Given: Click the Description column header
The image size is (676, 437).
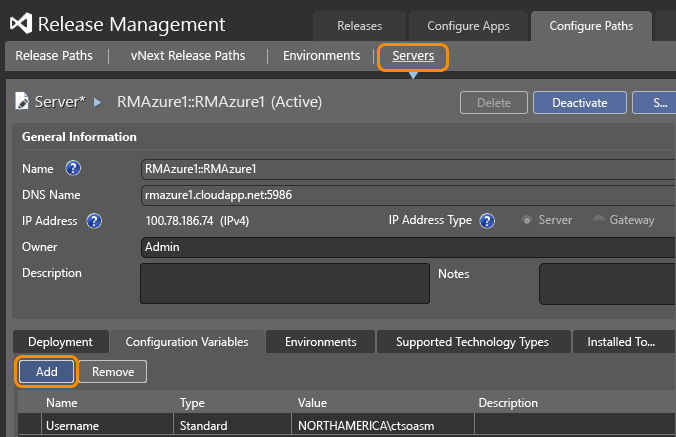Looking at the screenshot, I should pos(508,403).
